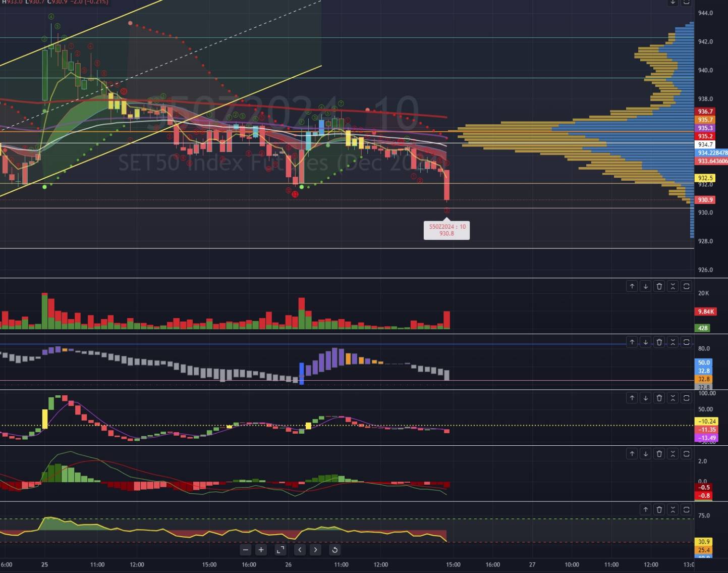The image size is (728, 573).
Task: Reset the chart view
Action: 334,550
